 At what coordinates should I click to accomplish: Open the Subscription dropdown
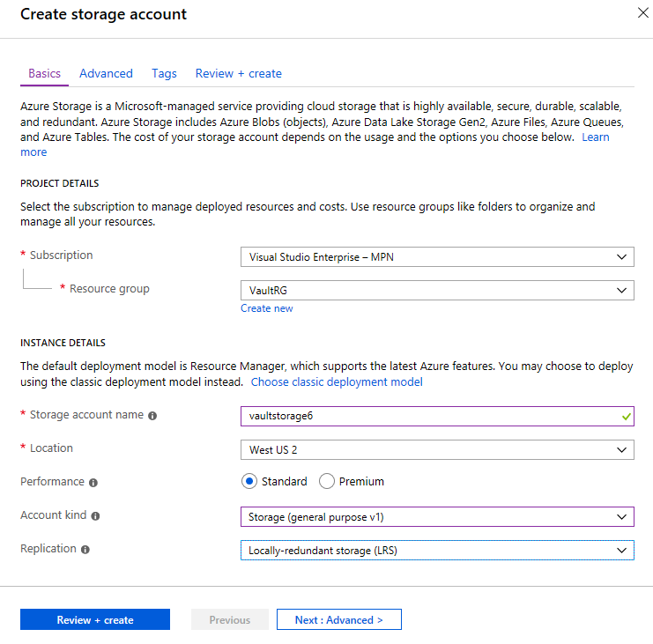tap(436, 257)
